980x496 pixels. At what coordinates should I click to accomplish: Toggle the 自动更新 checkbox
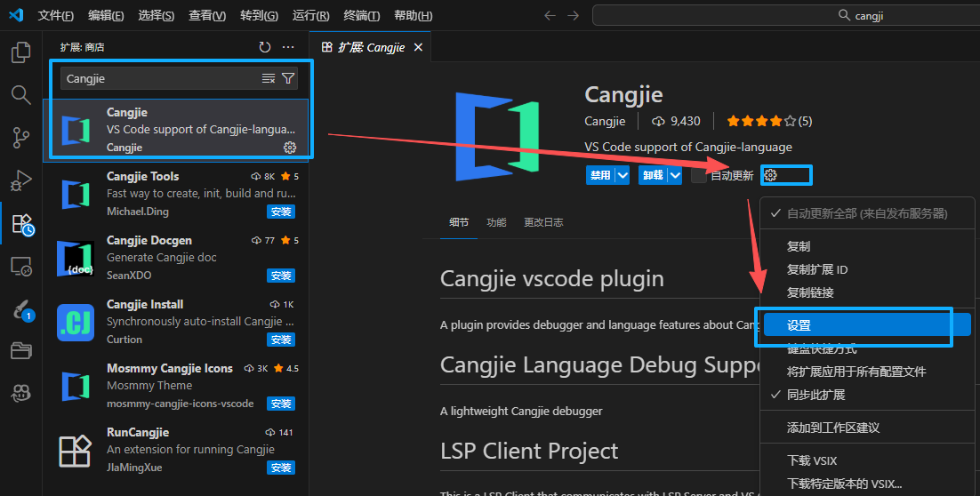tap(699, 175)
